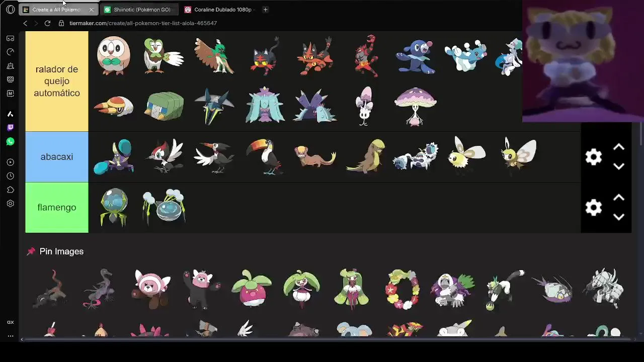Open browser settings gear in sidebar
Image resolution: width=644 pixels, height=362 pixels.
coord(10,204)
